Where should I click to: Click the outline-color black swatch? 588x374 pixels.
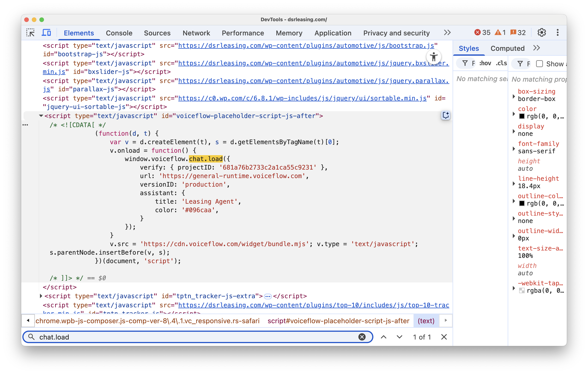[522, 203]
